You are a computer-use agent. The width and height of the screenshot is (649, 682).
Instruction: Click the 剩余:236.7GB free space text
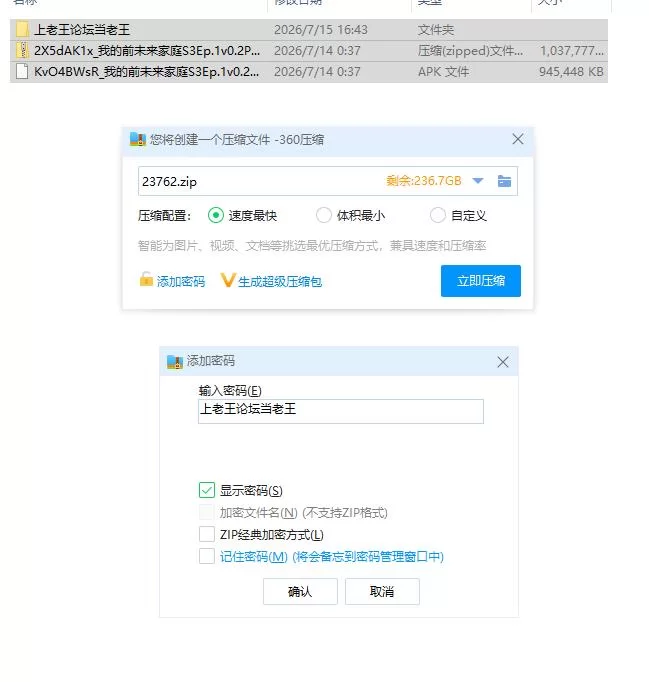click(x=424, y=181)
